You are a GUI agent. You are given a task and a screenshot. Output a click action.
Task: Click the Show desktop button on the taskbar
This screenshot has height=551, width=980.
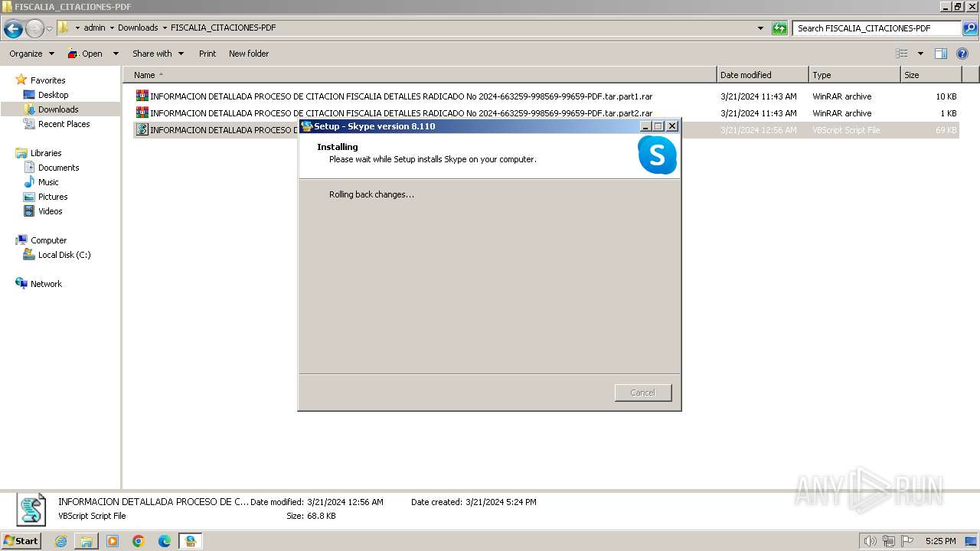pos(972,541)
